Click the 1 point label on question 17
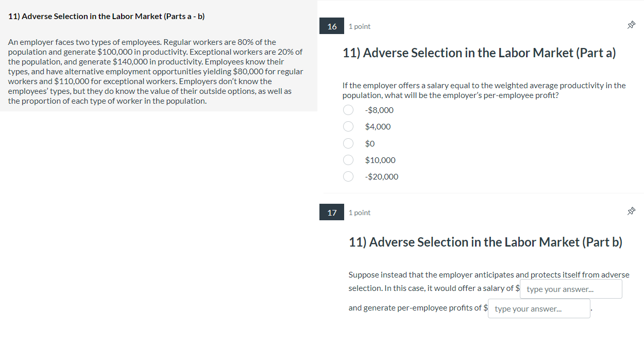This screenshot has height=342, width=644. (360, 212)
